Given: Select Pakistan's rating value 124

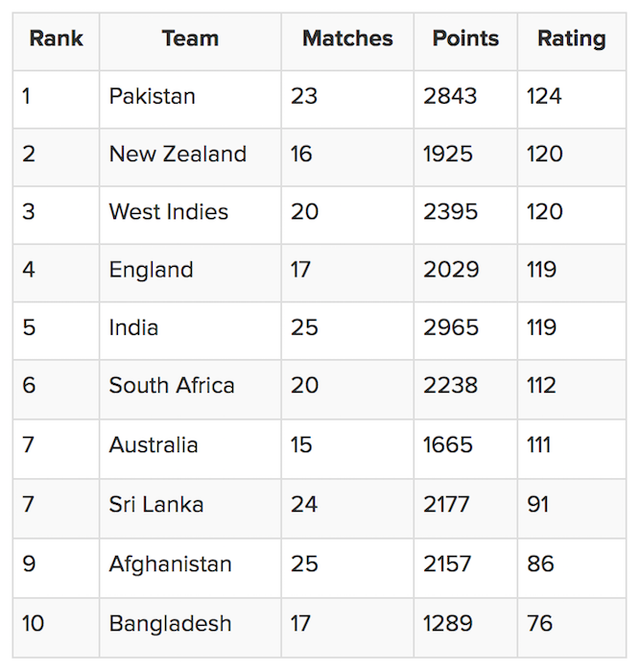Looking at the screenshot, I should (544, 97).
